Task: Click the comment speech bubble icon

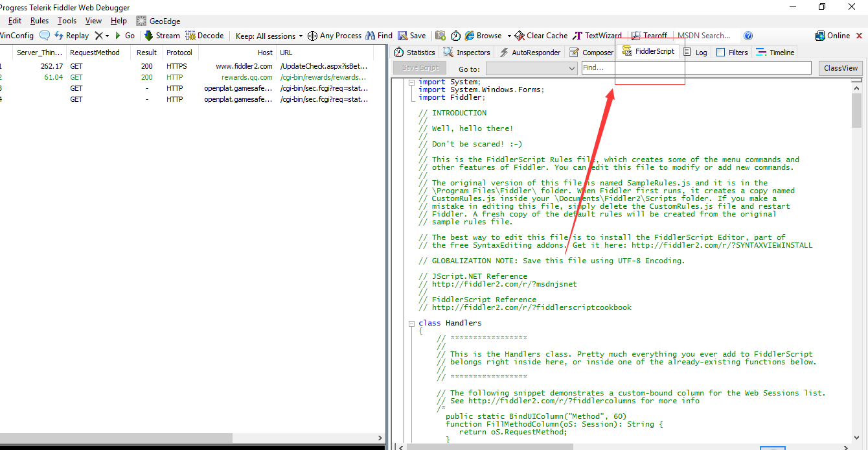Action: coord(45,36)
